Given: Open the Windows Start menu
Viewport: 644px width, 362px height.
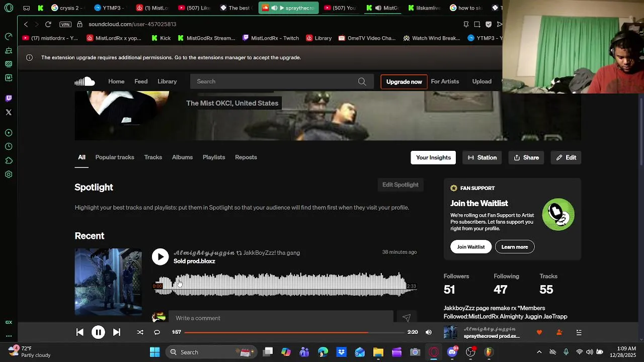Looking at the screenshot, I should [x=154, y=352].
